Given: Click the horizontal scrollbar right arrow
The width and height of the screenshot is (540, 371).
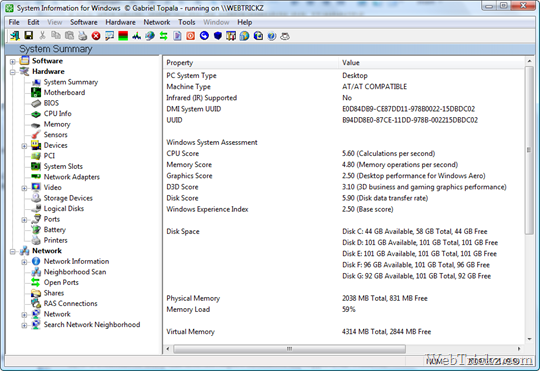Looking at the screenshot, I should pyautogui.click(x=519, y=349).
